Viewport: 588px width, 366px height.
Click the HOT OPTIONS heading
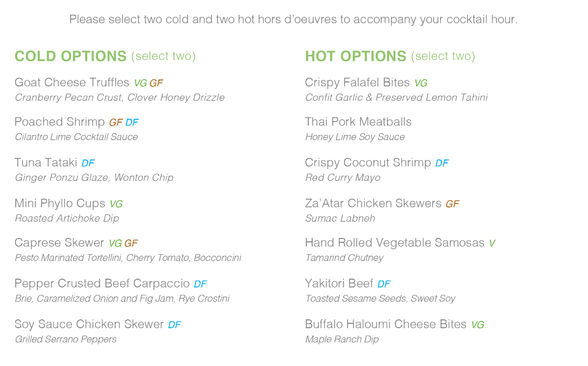(355, 56)
